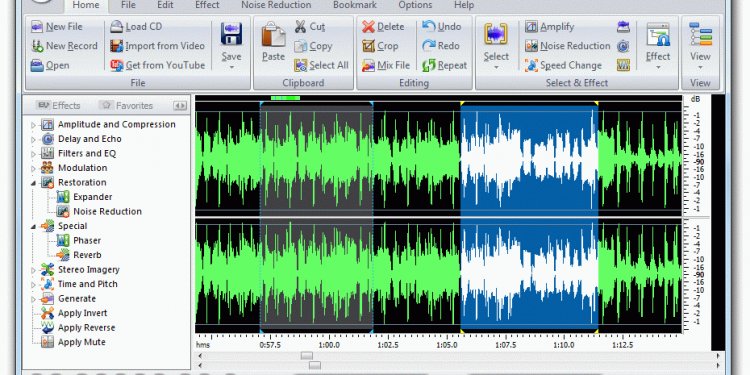Click the large View icon

coord(700,34)
